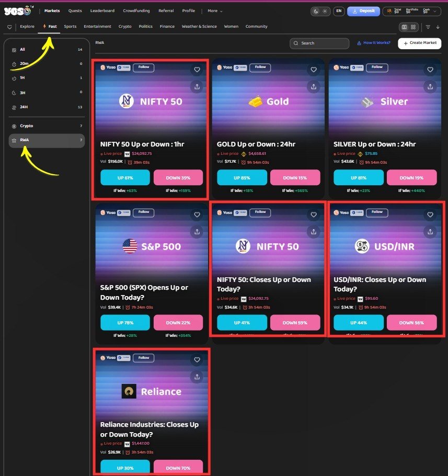This screenshot has width=448, height=476.
Task: Expand the More menu
Action: pyautogui.click(x=215, y=11)
